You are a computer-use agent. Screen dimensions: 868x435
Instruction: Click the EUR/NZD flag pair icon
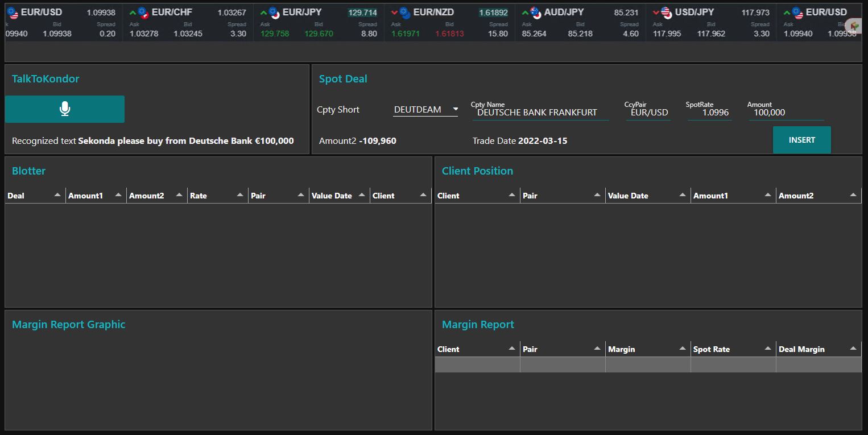click(x=404, y=13)
